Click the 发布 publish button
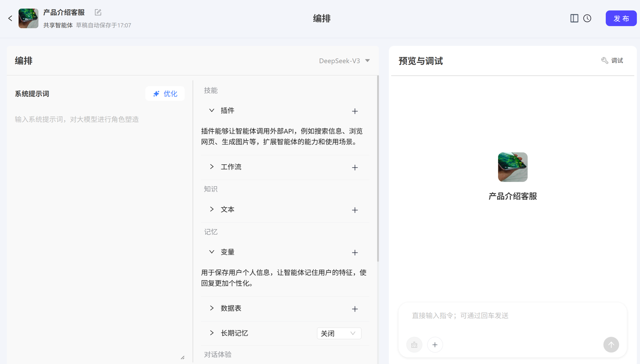The height and width of the screenshot is (364, 640). pos(621,18)
